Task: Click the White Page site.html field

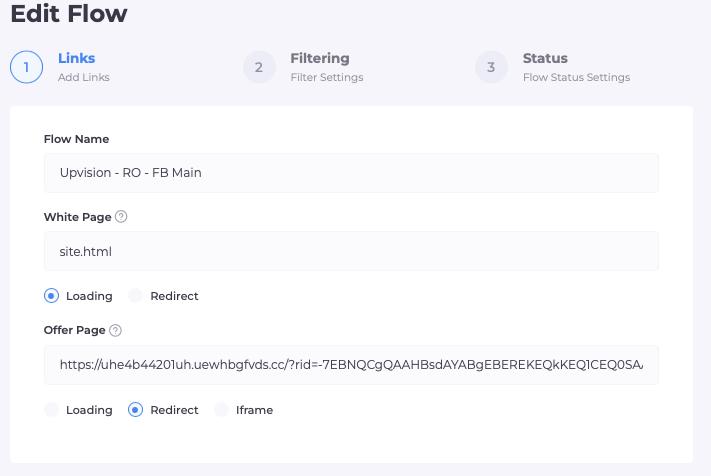Action: (351, 251)
